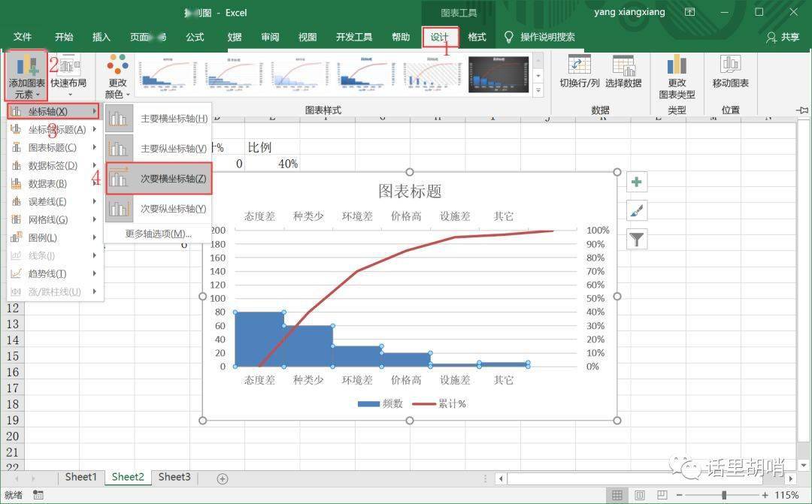Click the 更改图表类型 chart type icon
The width and height of the screenshot is (812, 504).
click(x=677, y=66)
